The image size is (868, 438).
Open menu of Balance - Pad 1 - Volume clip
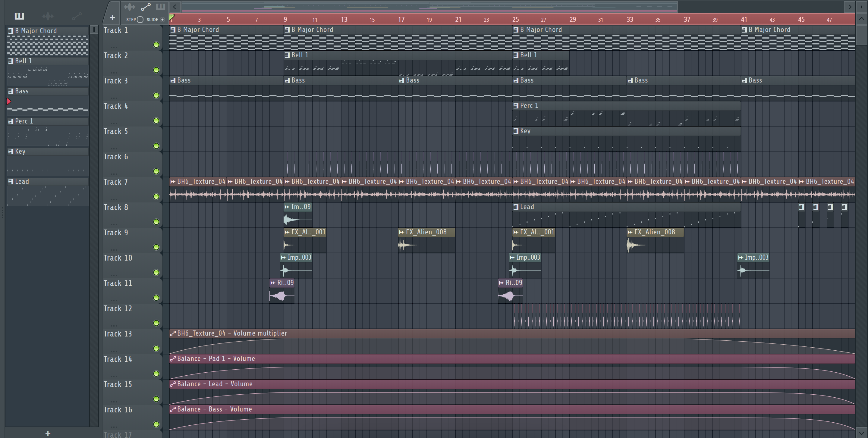tap(173, 358)
